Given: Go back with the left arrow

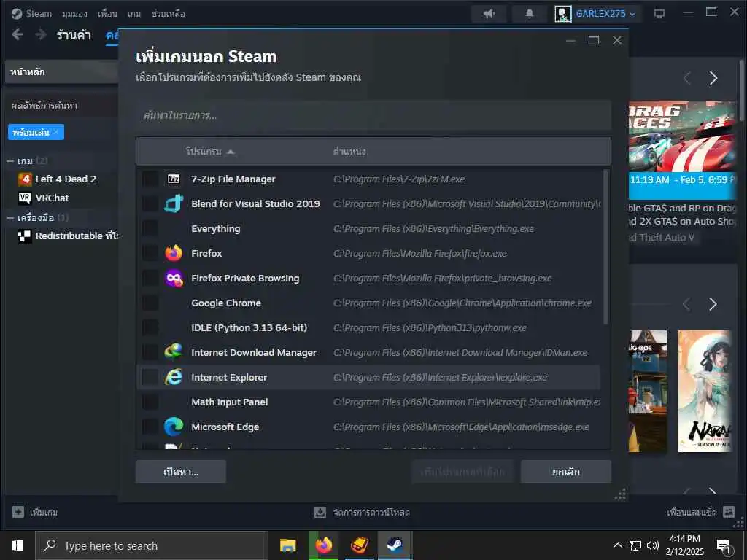Looking at the screenshot, I should click(x=18, y=34).
